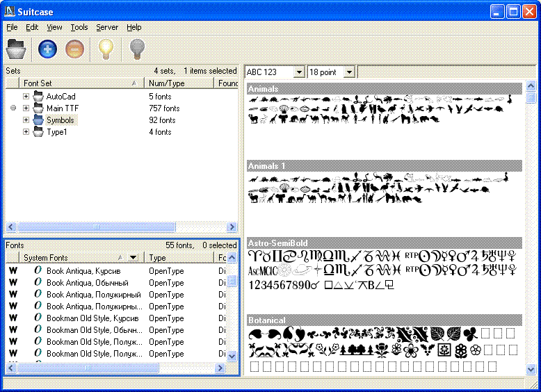Click Sets panel horizontal scroll right arrow
Viewport: 541px width, 392px height.
(232, 227)
